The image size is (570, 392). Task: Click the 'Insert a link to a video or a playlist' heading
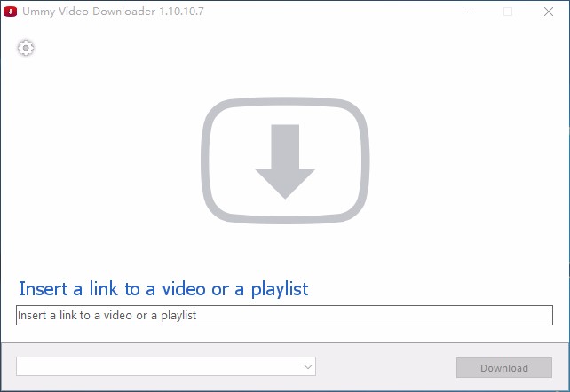click(163, 289)
